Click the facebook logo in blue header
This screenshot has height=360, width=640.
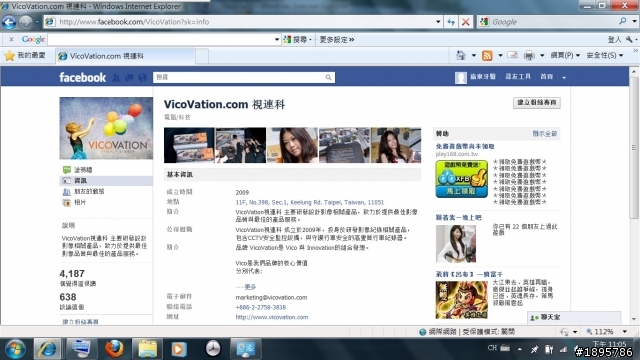click(x=82, y=77)
